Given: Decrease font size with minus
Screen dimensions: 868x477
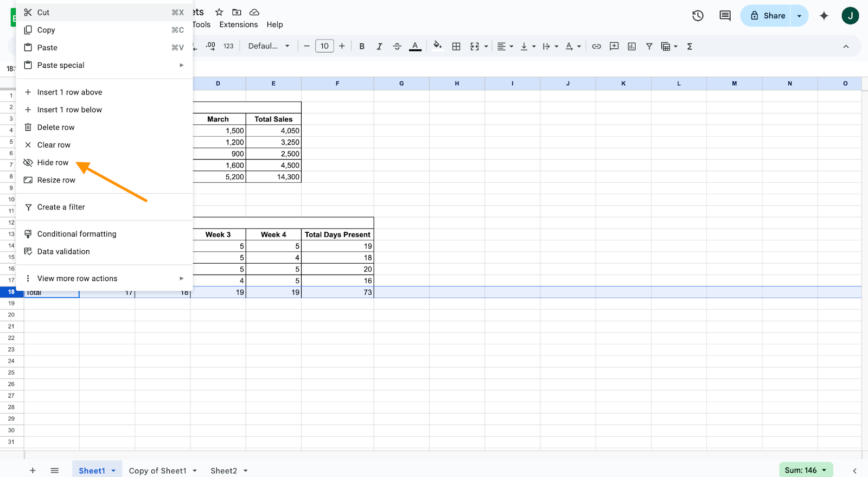Looking at the screenshot, I should click(x=307, y=46).
